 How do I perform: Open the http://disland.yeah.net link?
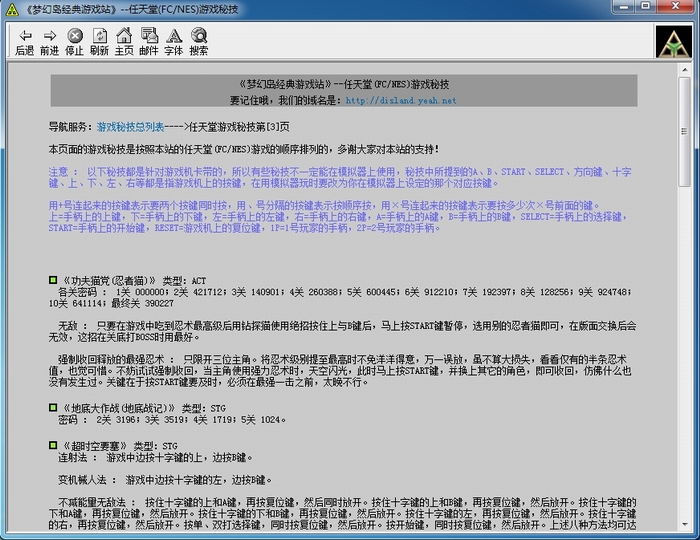pos(401,100)
